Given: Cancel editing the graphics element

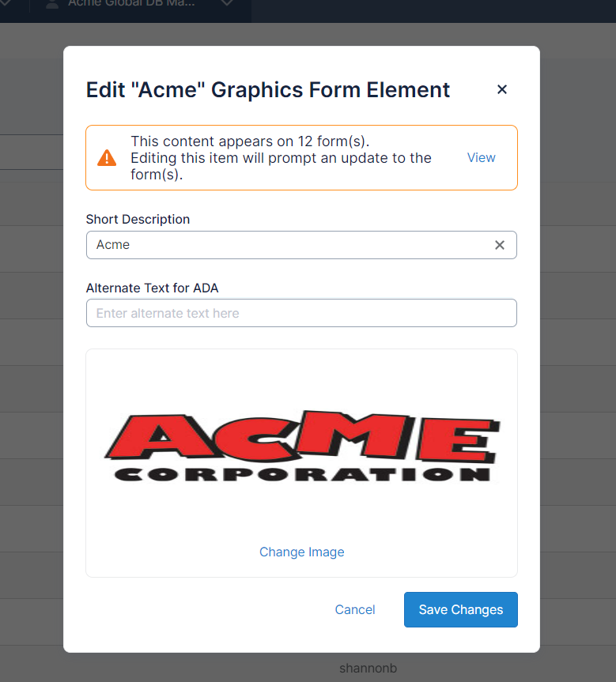Looking at the screenshot, I should point(355,609).
